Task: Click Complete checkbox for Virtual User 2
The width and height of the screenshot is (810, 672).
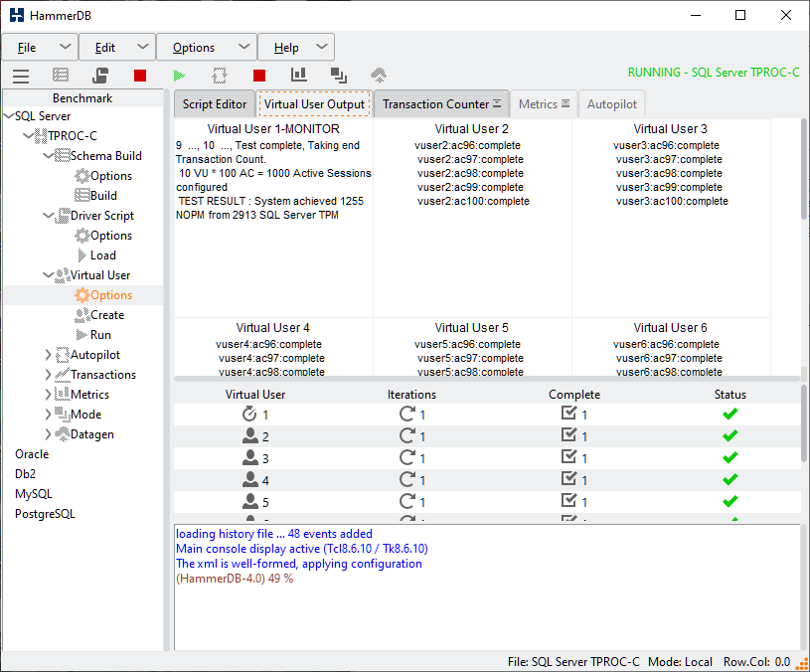Action: click(568, 436)
